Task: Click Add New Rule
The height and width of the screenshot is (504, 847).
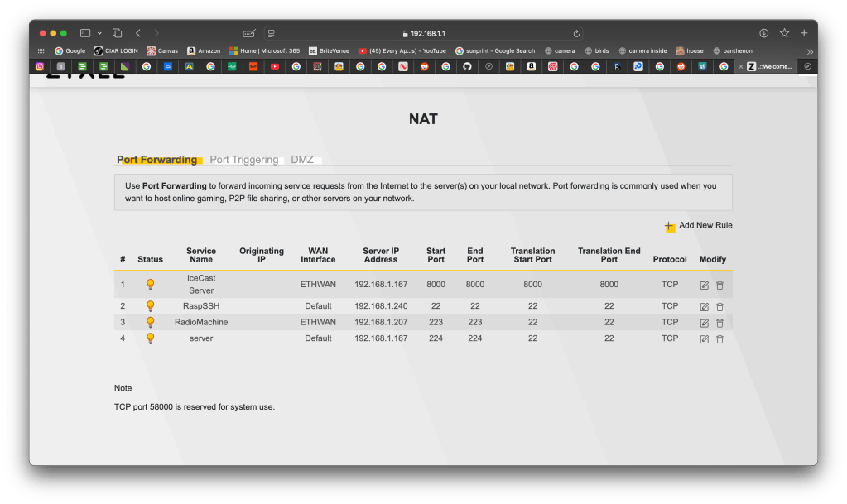Action: point(698,225)
